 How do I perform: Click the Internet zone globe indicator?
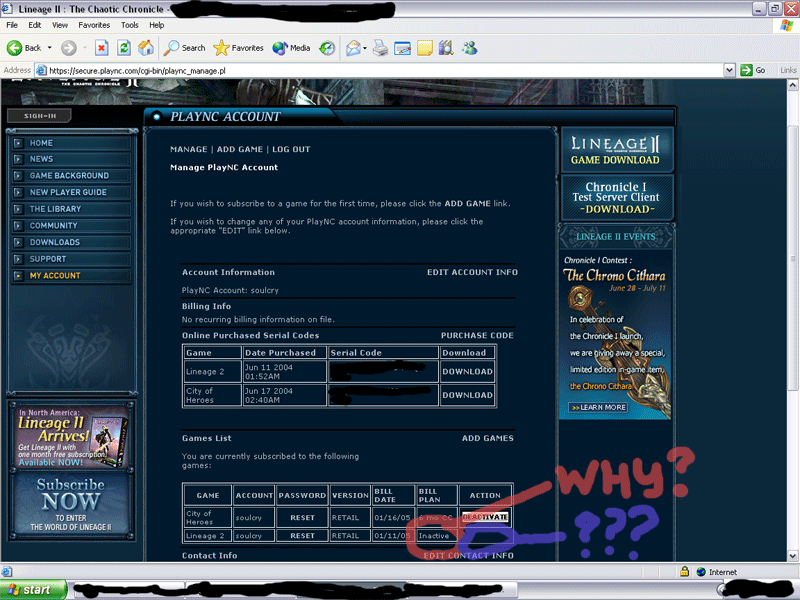point(702,572)
